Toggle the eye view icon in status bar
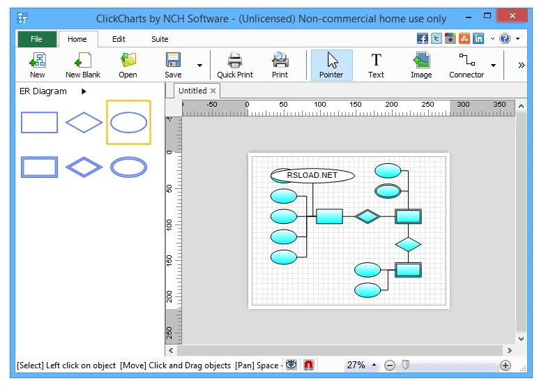Image resolution: width=546 pixels, height=392 pixels. point(291,365)
